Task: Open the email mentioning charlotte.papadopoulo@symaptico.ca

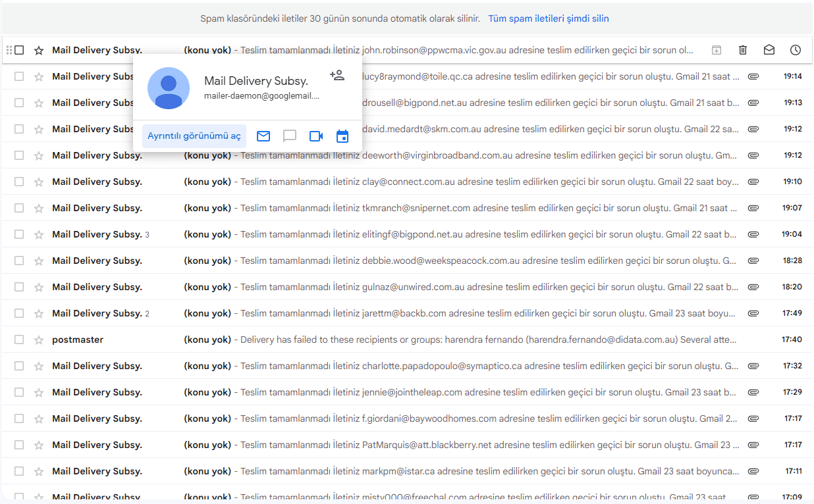Action: click(407, 366)
